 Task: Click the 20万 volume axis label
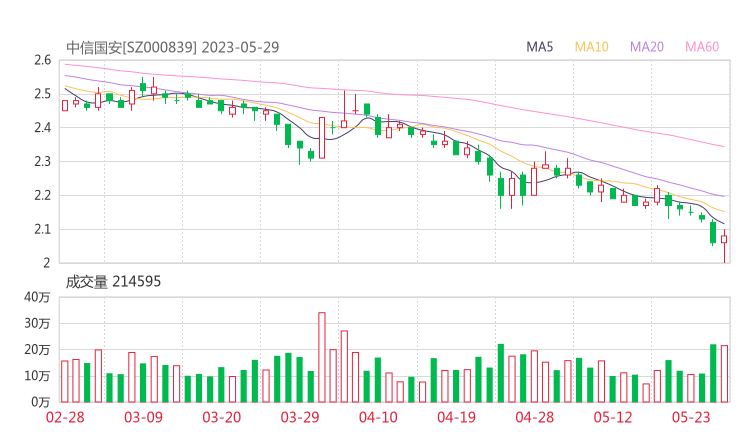click(37, 350)
